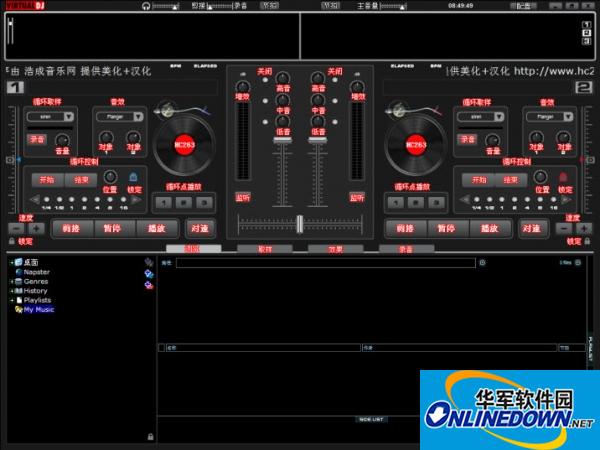Viewport: 600px width, 450px height.
Task: Click deck 2 对速 sync button
Action: (532, 228)
